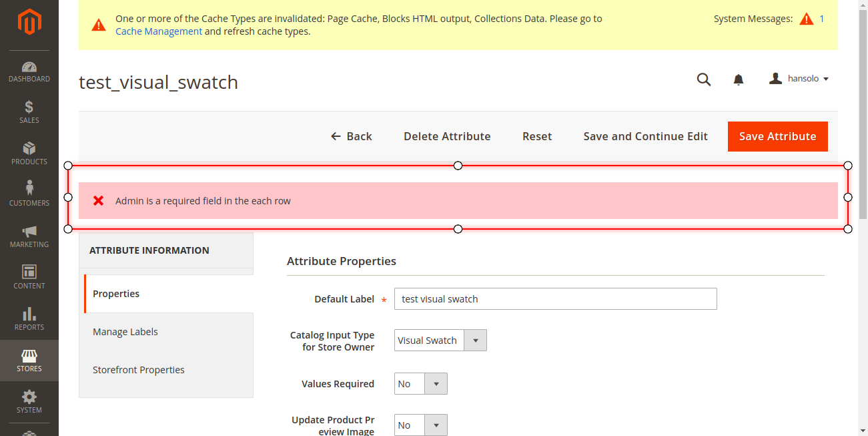The image size is (868, 436).
Task: Open Cache Management link
Action: [158, 31]
